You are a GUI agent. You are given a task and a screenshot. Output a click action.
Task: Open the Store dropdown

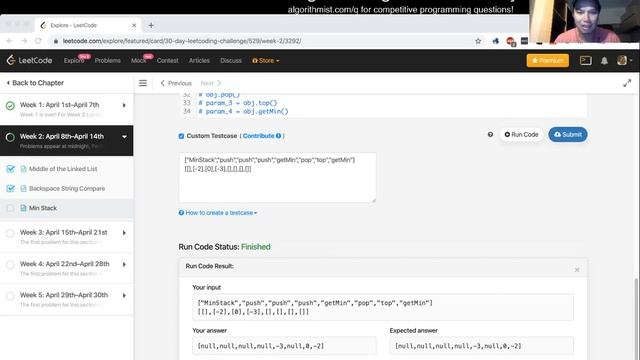point(266,60)
